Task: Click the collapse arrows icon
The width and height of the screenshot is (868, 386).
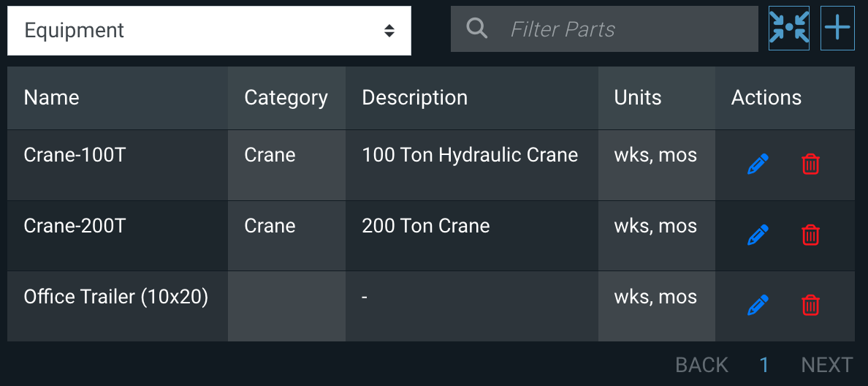Action: click(x=789, y=29)
